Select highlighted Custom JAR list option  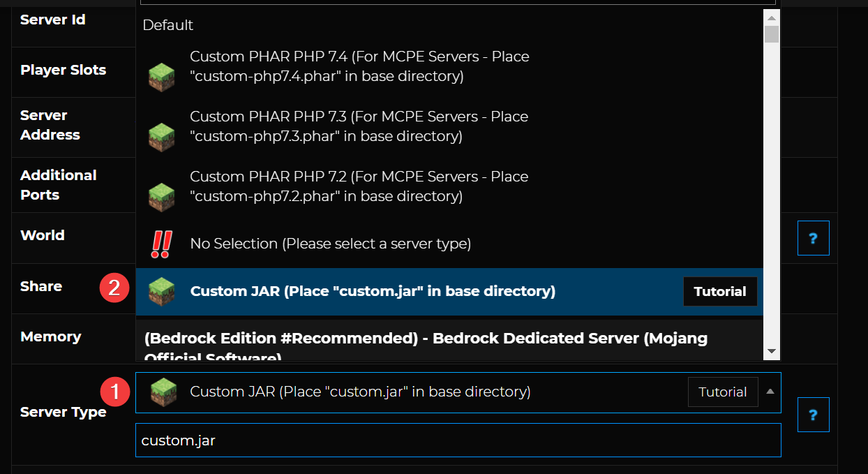373,291
